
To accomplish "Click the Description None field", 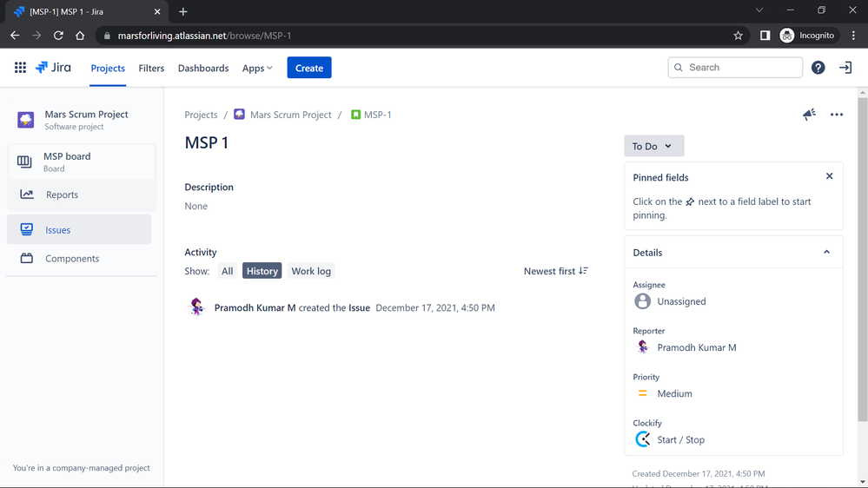I will 196,206.
